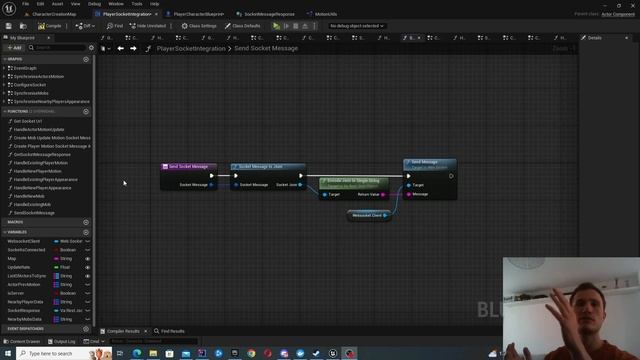640x360 pixels.
Task: Click the Windows Start button
Action: [x=8, y=353]
